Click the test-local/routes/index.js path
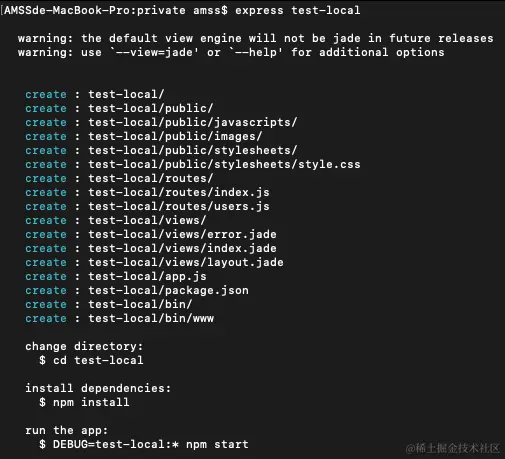 point(179,192)
